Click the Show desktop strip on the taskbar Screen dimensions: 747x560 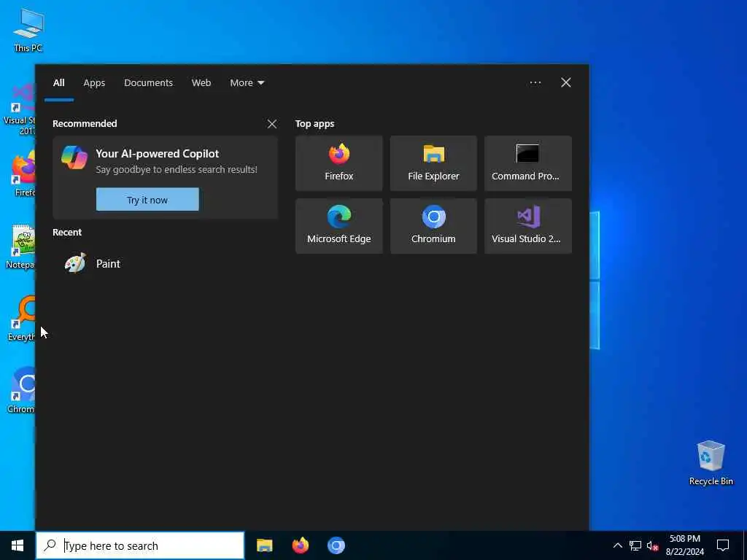coord(745,545)
